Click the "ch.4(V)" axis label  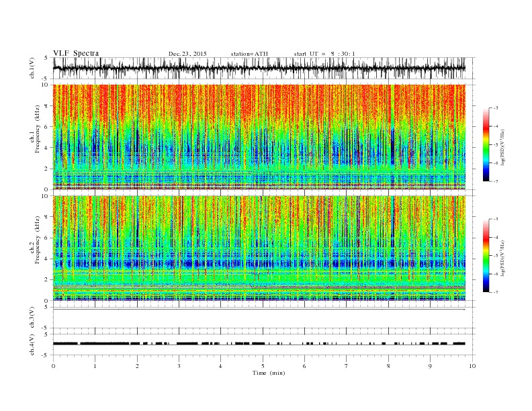[32, 345]
